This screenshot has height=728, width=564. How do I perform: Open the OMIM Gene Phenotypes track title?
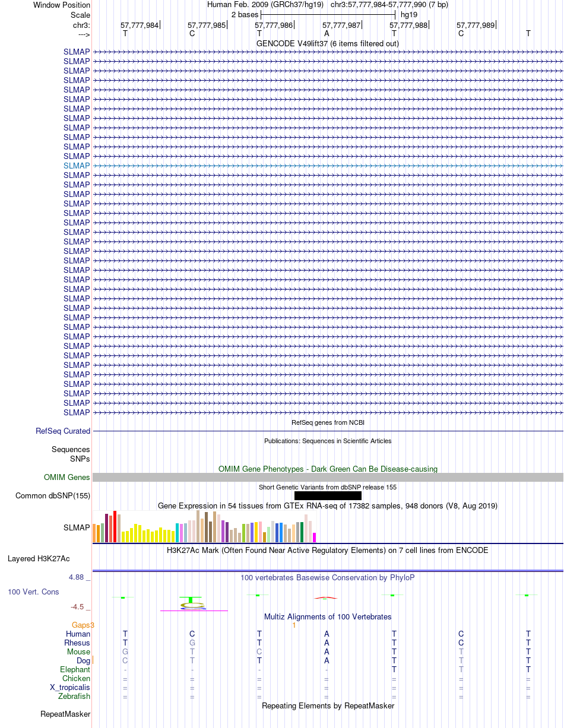(x=328, y=469)
